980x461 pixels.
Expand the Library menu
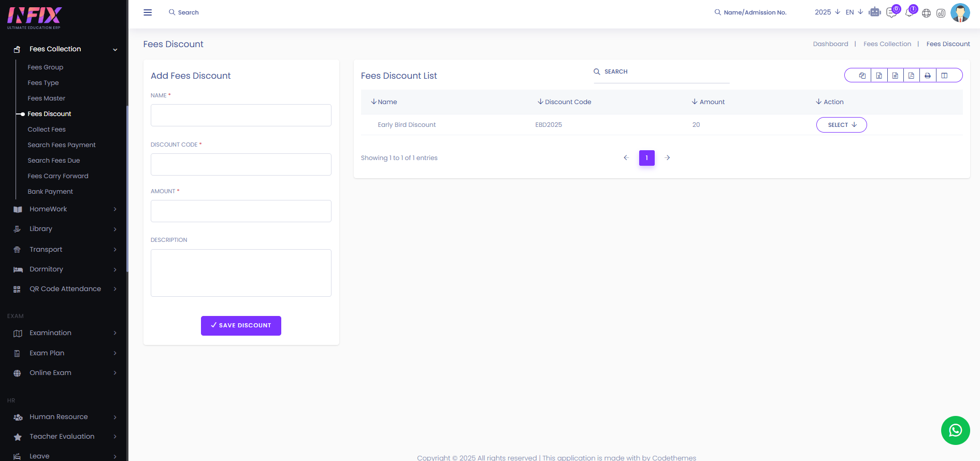65,229
